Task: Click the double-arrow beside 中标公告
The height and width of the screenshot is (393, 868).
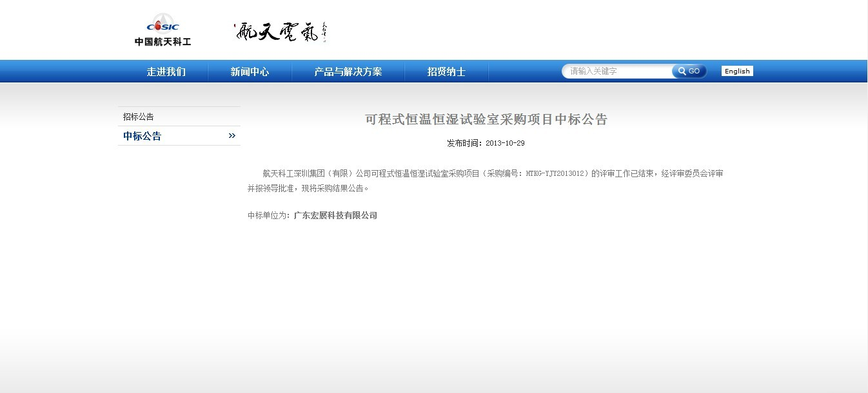Action: (232, 136)
